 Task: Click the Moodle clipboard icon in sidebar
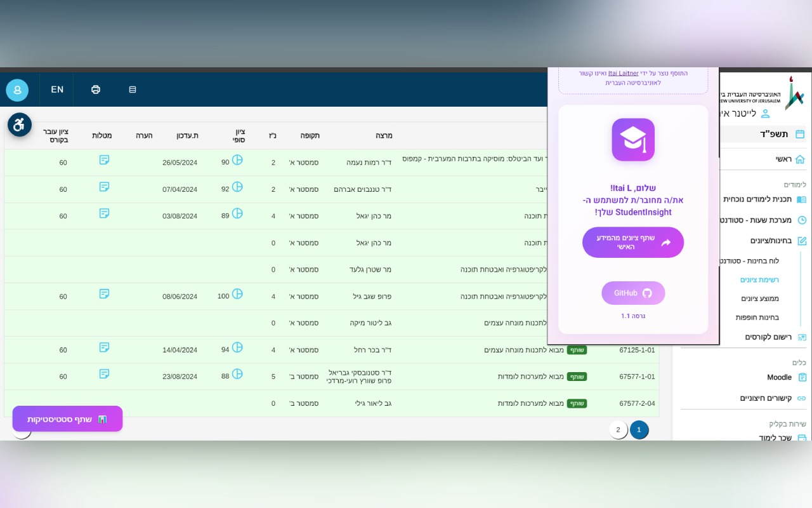point(802,377)
